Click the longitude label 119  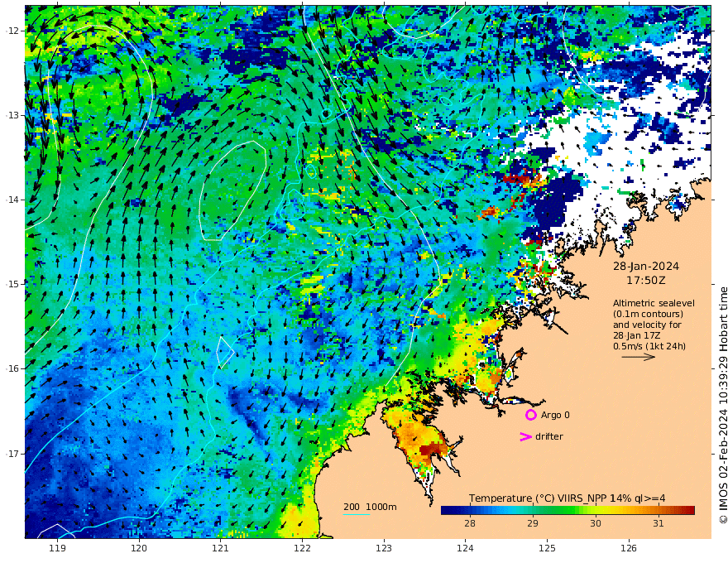(x=57, y=549)
